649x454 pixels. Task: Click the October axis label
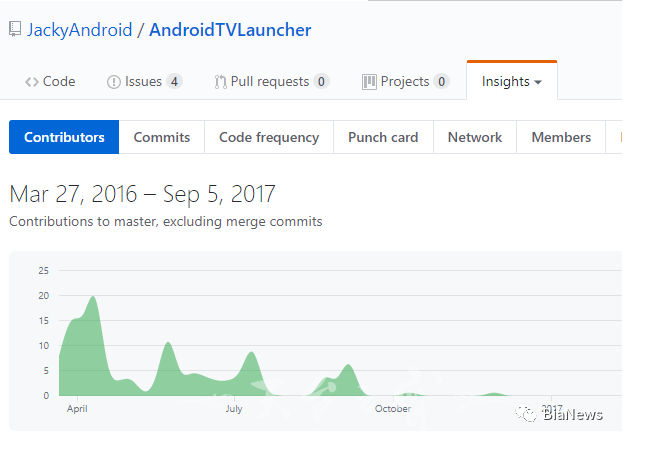coord(393,409)
